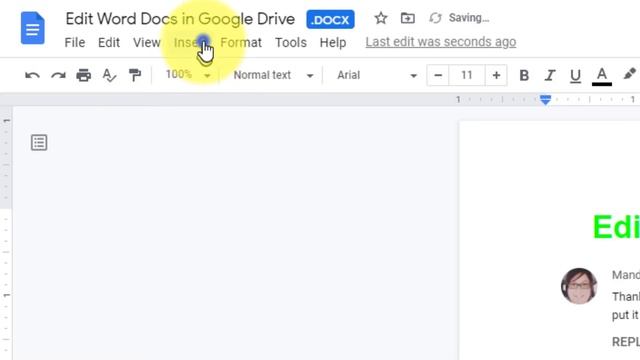Open the move to folder icon
The height and width of the screenshot is (360, 640).
coord(407,18)
